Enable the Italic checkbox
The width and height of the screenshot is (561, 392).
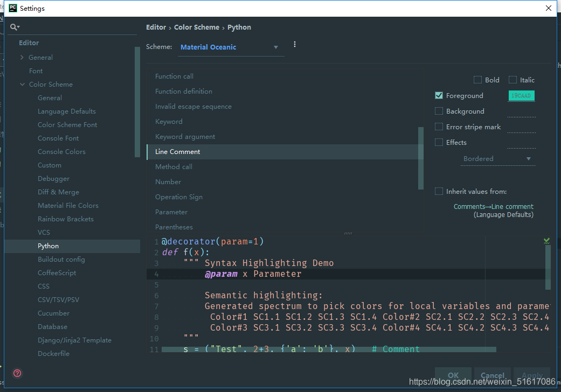tap(512, 80)
